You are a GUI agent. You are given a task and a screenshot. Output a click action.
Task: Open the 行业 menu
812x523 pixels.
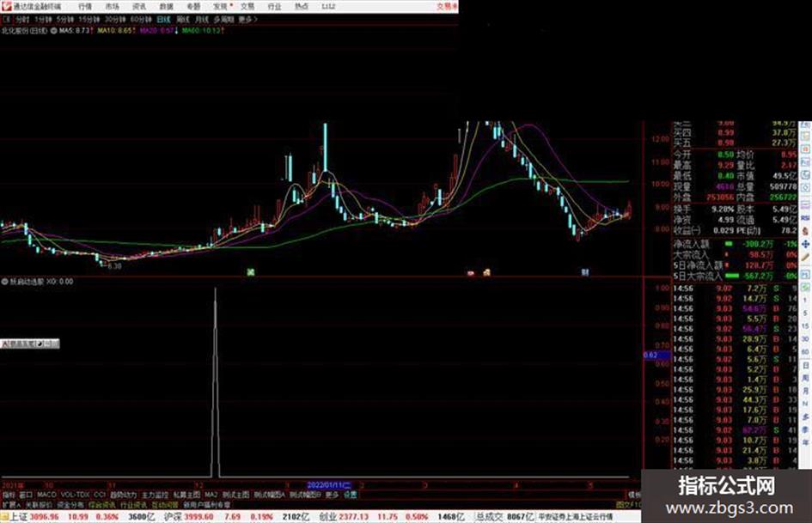point(274,7)
